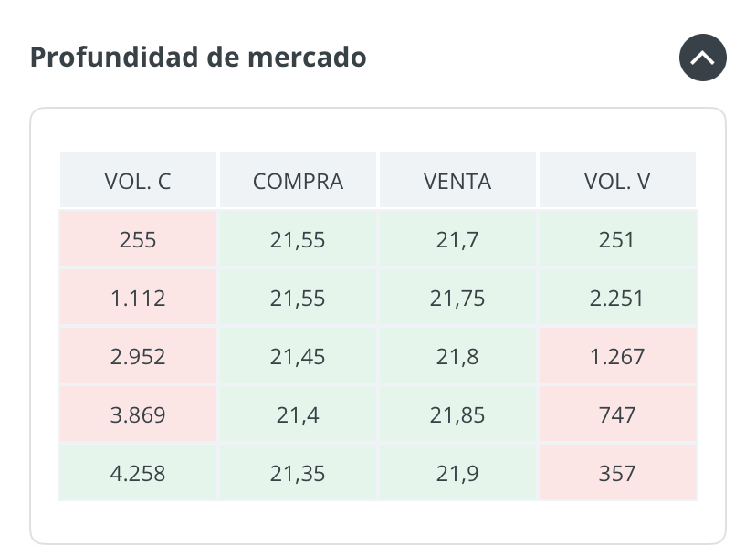Click the 21,7 sell price
The height and width of the screenshot is (556, 756).
point(457,240)
